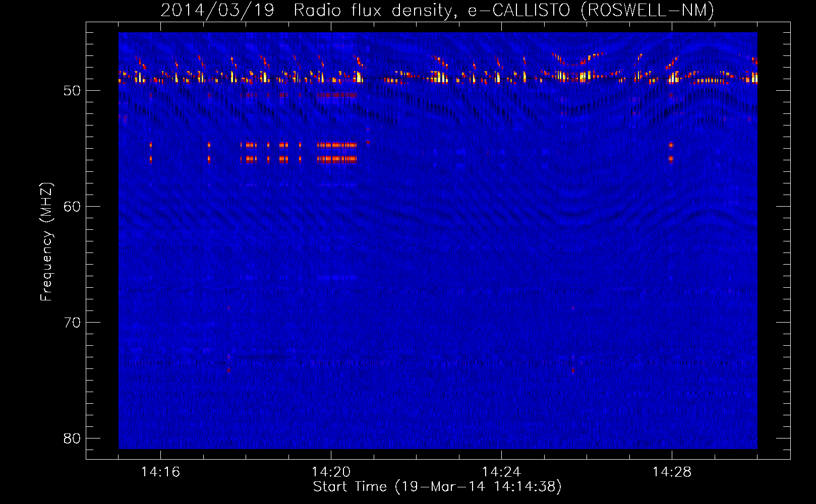Select the 80 MHz tick label
Image resolution: width=816 pixels, height=504 pixels.
click(72, 438)
